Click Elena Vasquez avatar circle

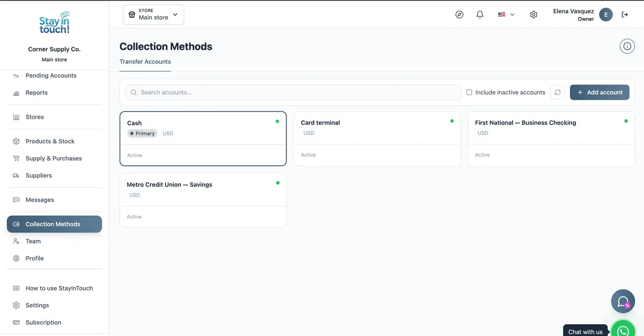606,15
